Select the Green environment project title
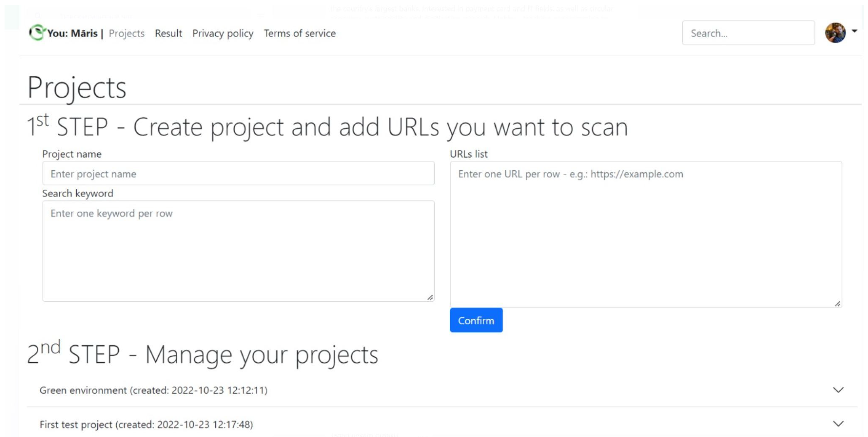 pyautogui.click(x=153, y=390)
